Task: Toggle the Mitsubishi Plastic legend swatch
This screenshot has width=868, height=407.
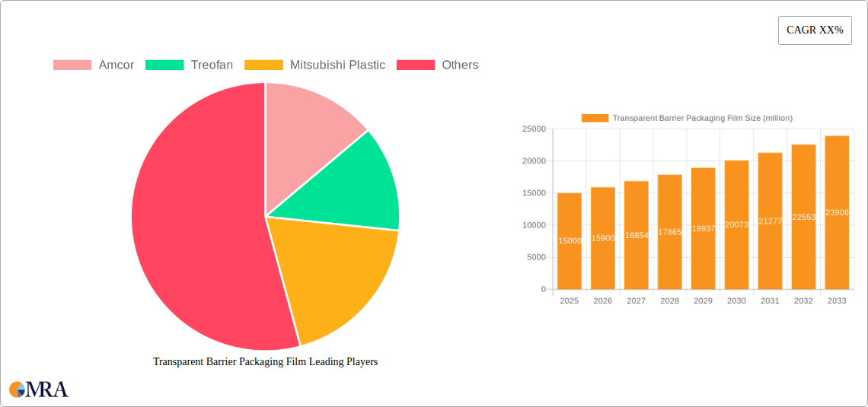Action: [x=263, y=65]
